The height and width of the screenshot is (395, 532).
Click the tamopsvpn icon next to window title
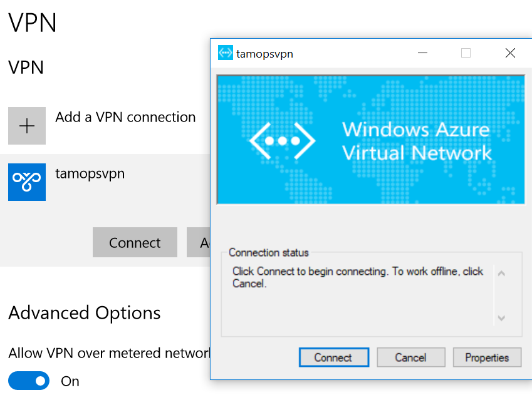225,53
